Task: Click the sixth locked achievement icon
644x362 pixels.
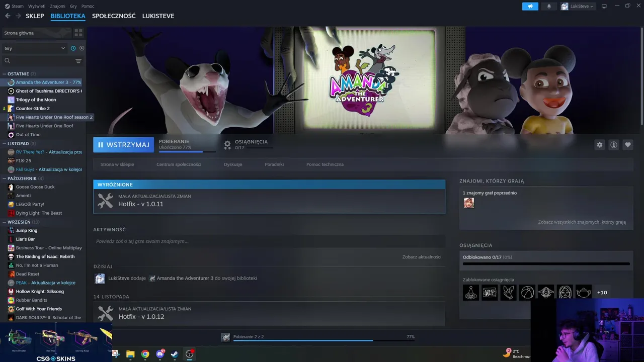Action: (565, 292)
